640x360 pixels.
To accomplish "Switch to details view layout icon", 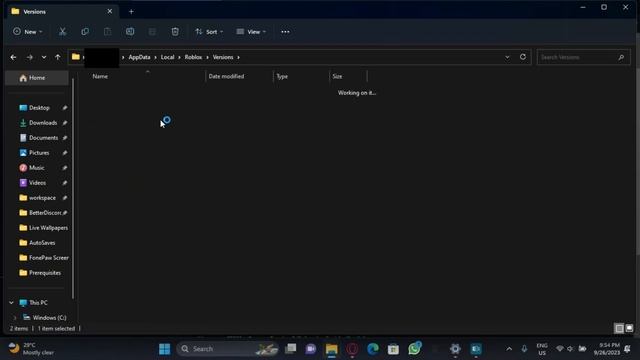I will (619, 328).
